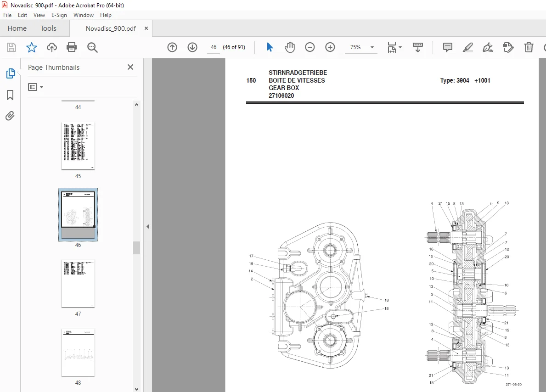Click the Save file icon
Screen dimensions: 546x392
click(11, 47)
